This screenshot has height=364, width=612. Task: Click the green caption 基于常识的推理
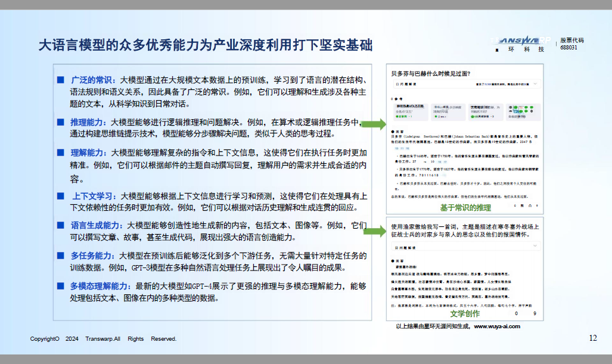465,208
